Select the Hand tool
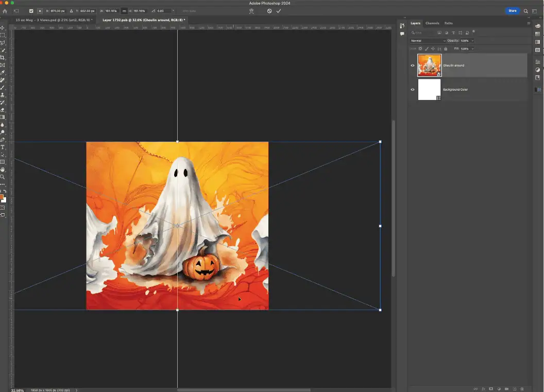 click(x=3, y=169)
